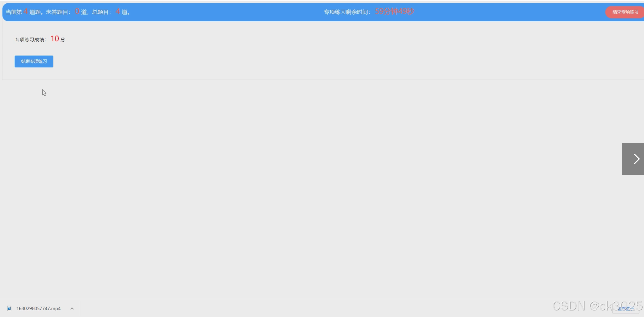Viewport: 644px width, 317px height.
Task: Expand options caret next to 1630298057747.mp4
Action: point(72,308)
